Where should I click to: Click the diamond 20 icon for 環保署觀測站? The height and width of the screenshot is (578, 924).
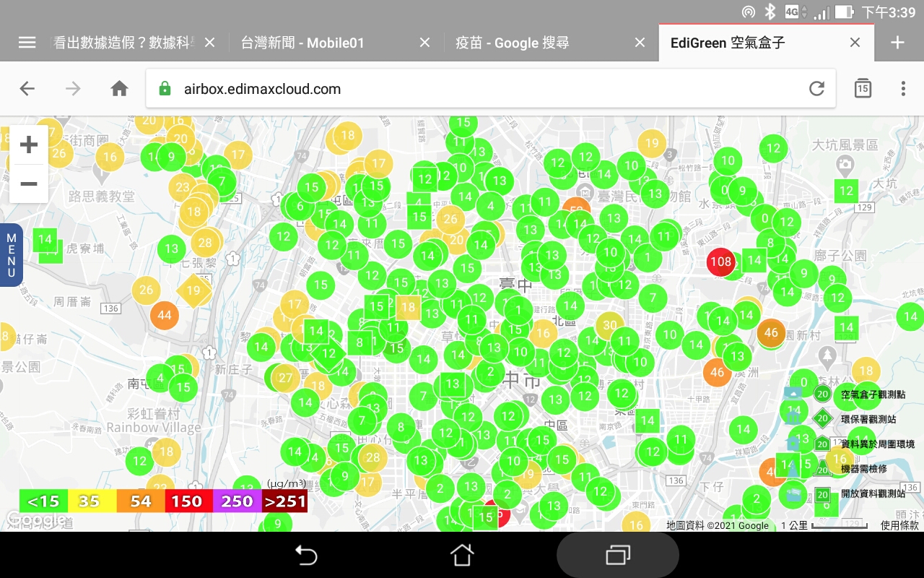pos(822,418)
